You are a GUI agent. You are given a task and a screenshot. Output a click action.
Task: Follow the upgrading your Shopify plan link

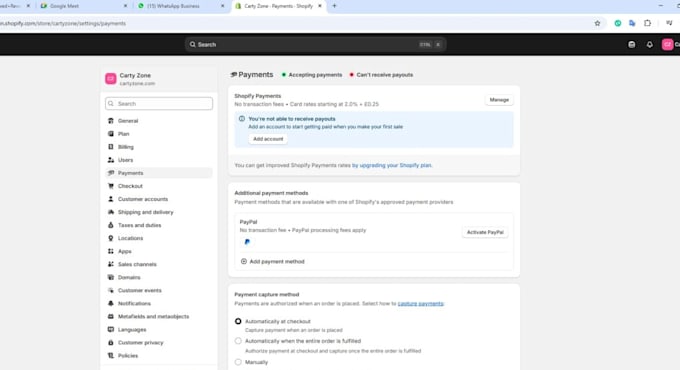pos(392,165)
